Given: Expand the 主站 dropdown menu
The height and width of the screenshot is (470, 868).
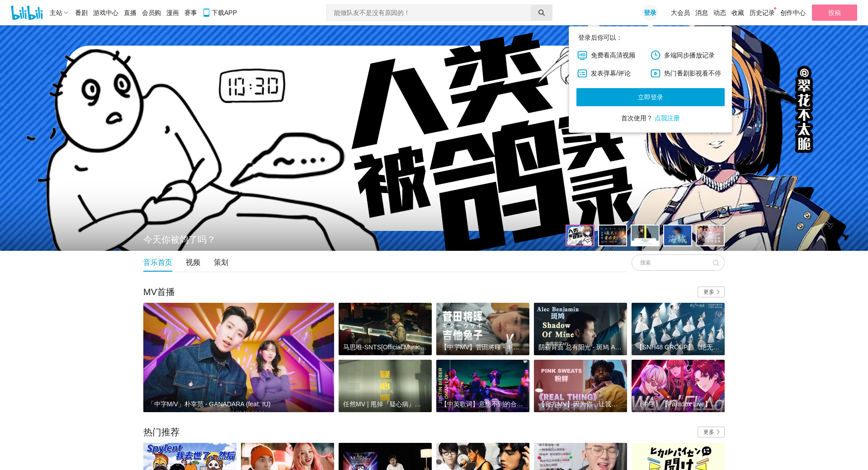Looking at the screenshot, I should (59, 13).
